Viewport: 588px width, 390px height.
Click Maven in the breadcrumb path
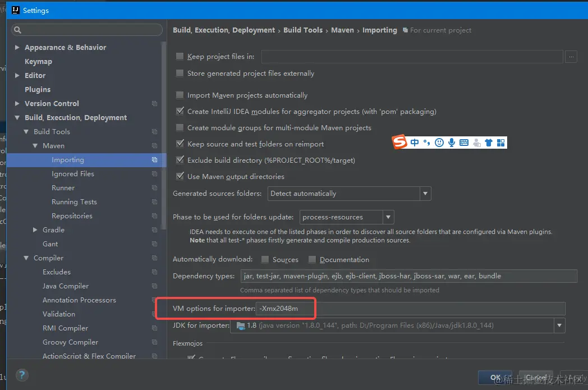[342, 30]
